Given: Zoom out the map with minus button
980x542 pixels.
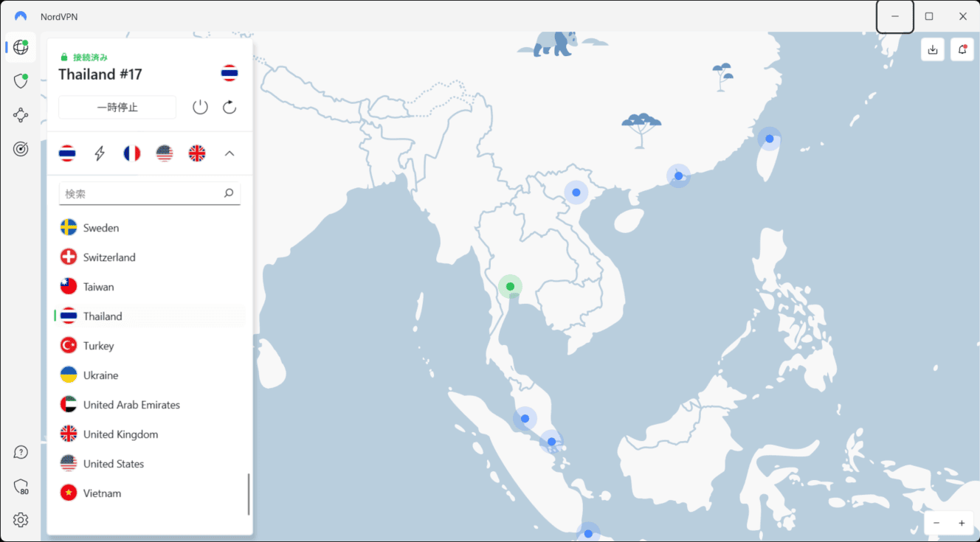Looking at the screenshot, I should (x=936, y=523).
